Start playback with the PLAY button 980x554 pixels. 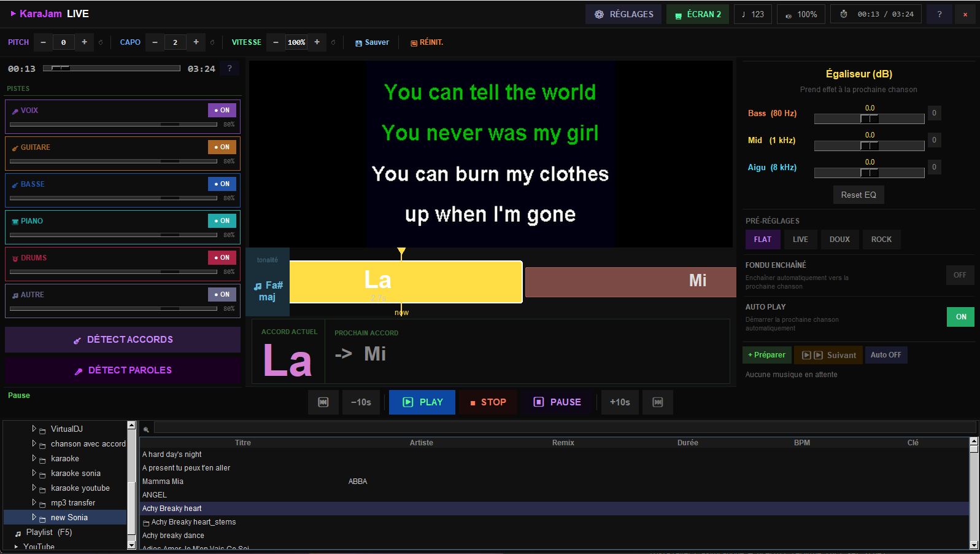click(422, 402)
